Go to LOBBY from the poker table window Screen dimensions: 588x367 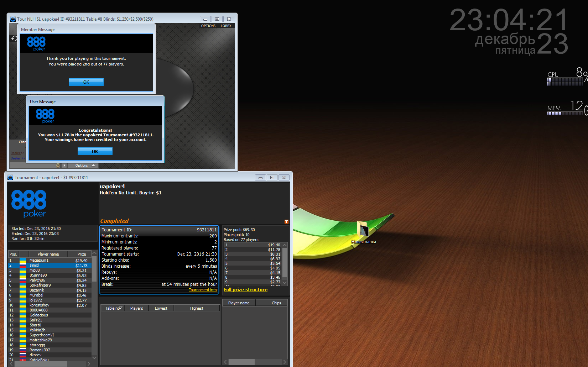(x=226, y=26)
